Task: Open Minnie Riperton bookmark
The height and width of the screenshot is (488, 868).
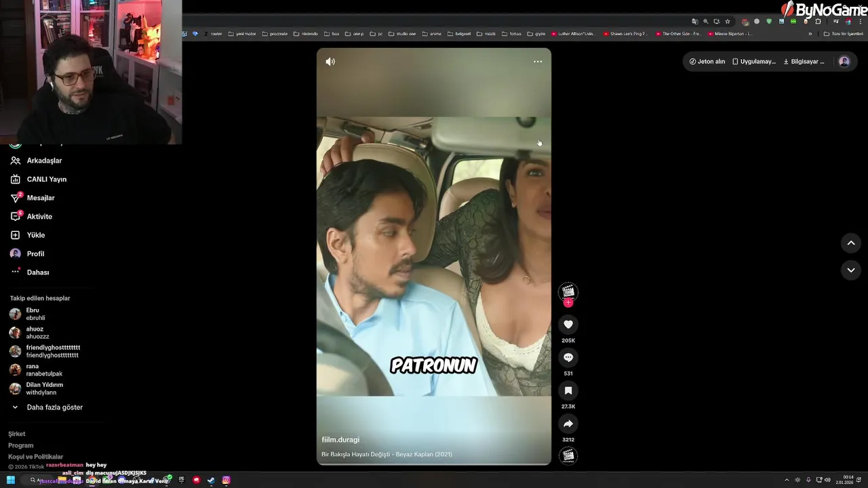Action: coord(730,34)
